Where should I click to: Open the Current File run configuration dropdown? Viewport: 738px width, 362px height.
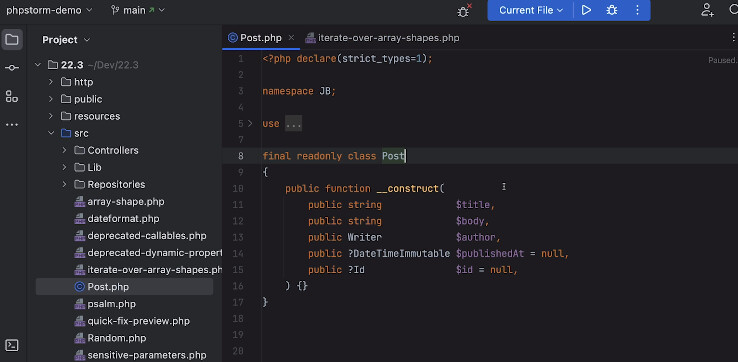pos(531,10)
